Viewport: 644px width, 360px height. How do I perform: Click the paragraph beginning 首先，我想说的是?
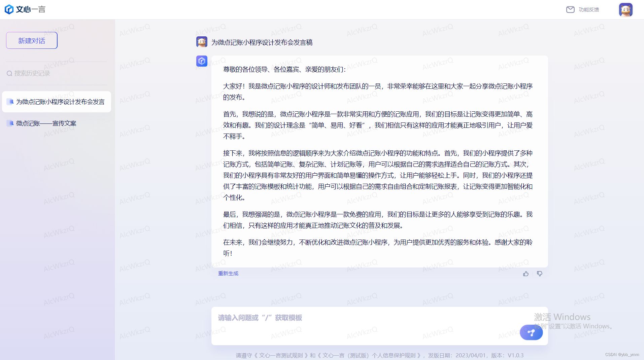point(378,125)
